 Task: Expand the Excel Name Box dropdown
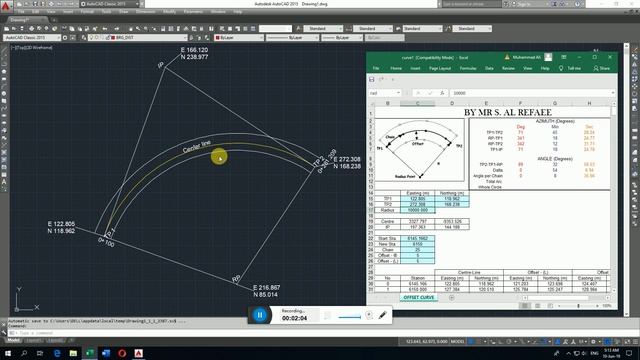pyautogui.click(x=398, y=93)
